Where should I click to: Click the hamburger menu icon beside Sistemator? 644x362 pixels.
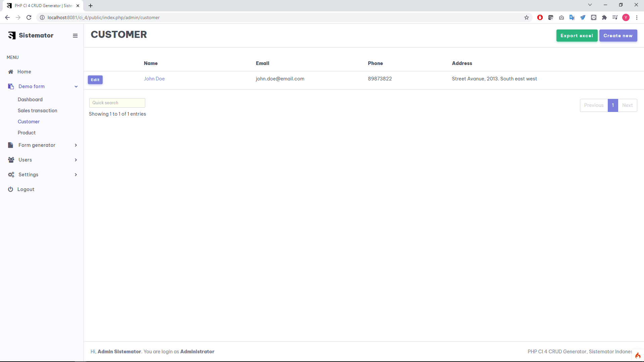(x=75, y=36)
